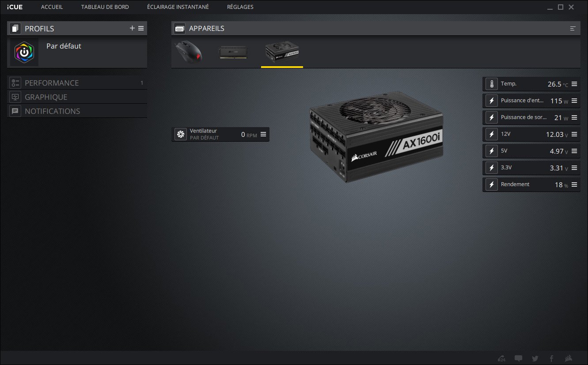
Task: Select the Par défaut profile
Action: pos(77,53)
